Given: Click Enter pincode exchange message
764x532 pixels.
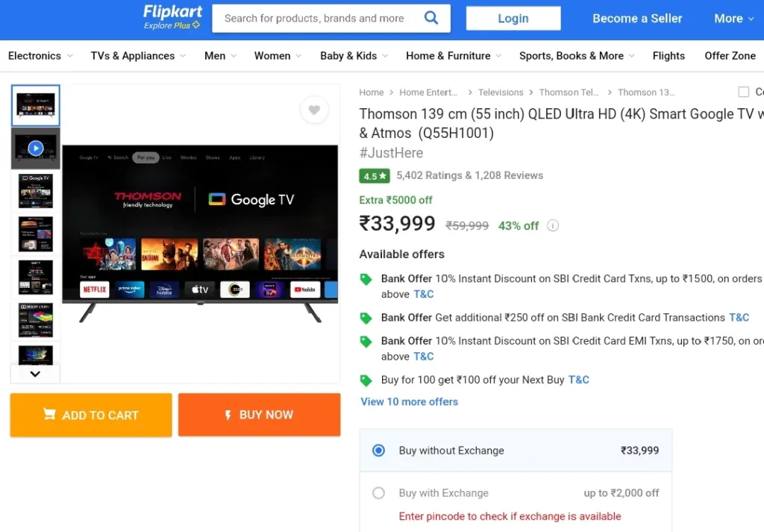Looking at the screenshot, I should [510, 516].
